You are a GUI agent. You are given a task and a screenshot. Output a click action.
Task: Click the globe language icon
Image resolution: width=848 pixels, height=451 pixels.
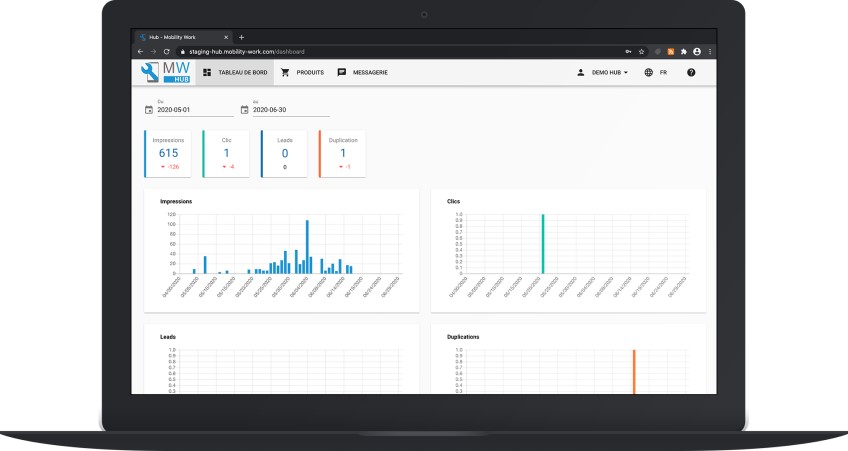[x=648, y=72]
